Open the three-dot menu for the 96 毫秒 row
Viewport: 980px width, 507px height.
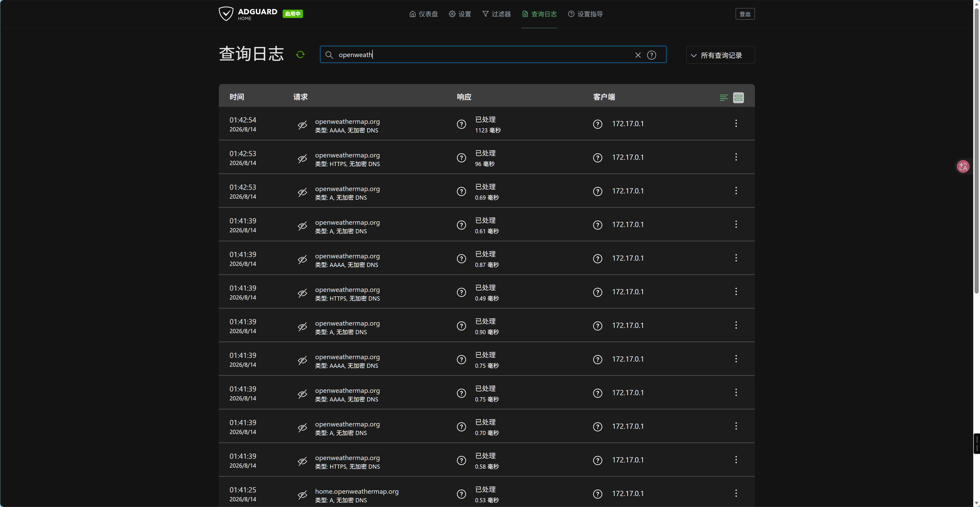click(736, 157)
